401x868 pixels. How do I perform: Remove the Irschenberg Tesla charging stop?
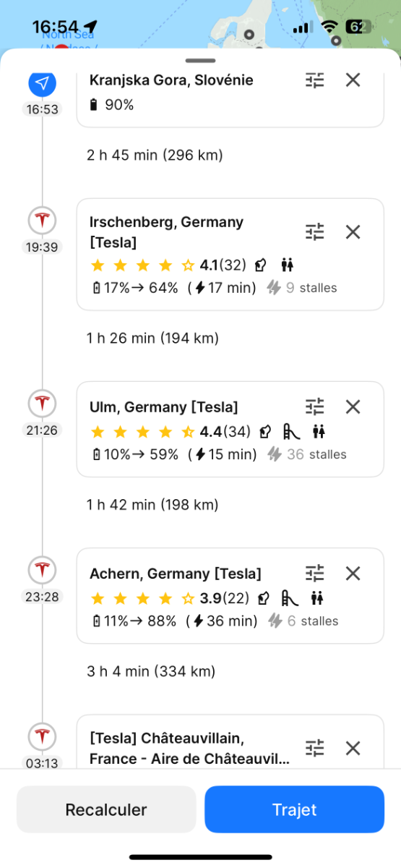click(x=353, y=231)
